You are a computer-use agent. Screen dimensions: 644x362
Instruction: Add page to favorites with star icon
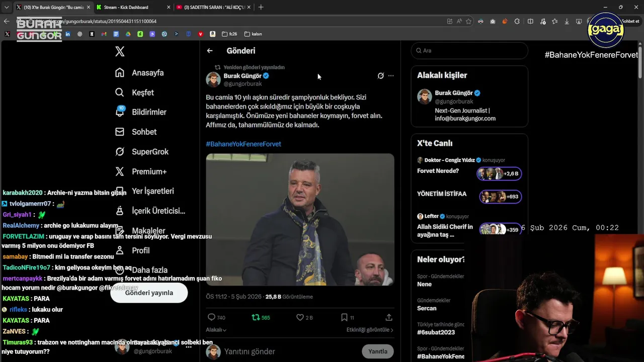[x=468, y=21]
